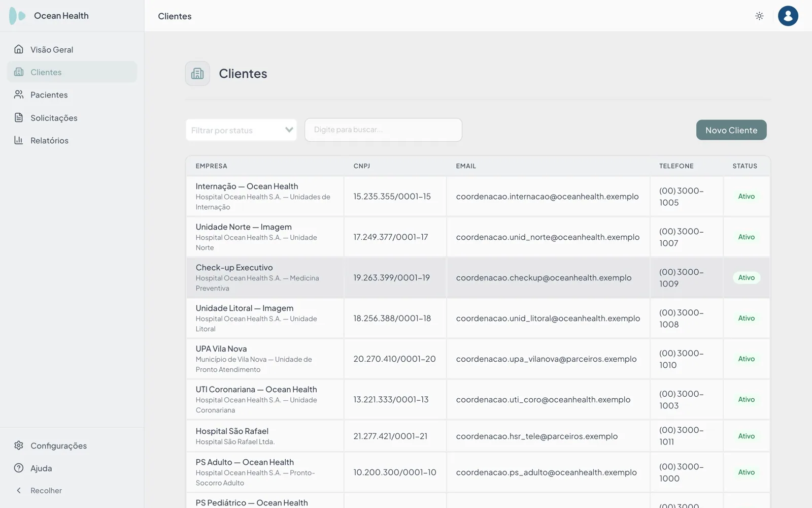Click the Novo Cliente button
Image resolution: width=812 pixels, height=508 pixels.
731,130
